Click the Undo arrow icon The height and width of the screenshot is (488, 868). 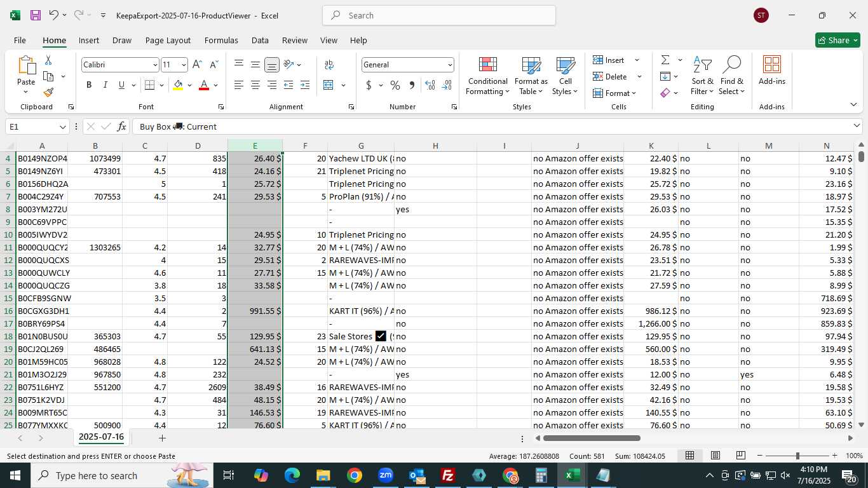(54, 15)
